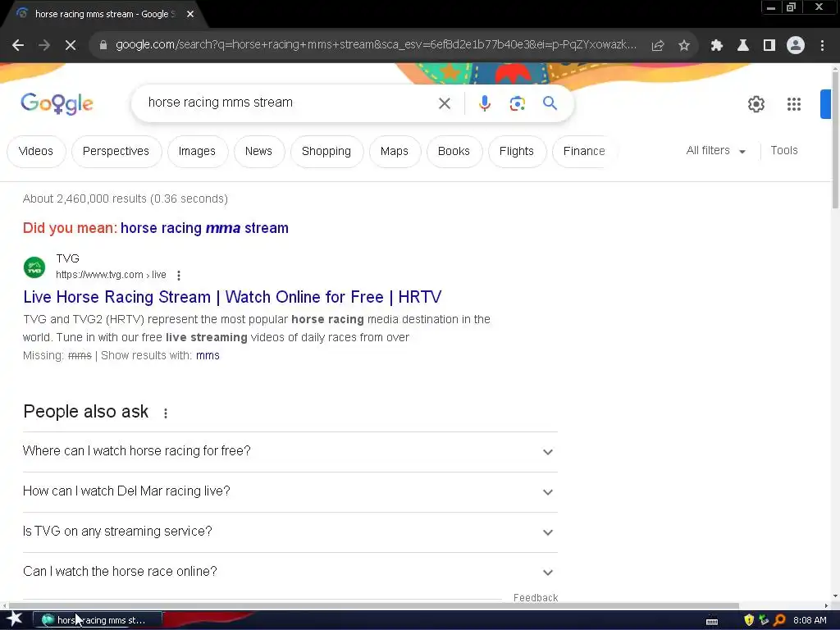Switch to News results
The width and height of the screenshot is (840, 630).
(x=258, y=152)
